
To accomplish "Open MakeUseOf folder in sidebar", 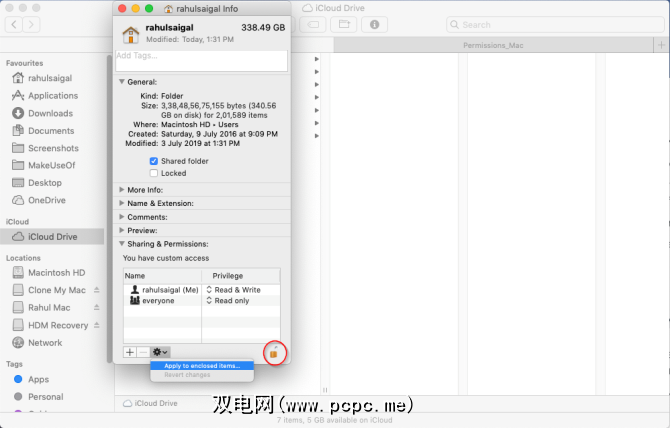I will coord(44,165).
